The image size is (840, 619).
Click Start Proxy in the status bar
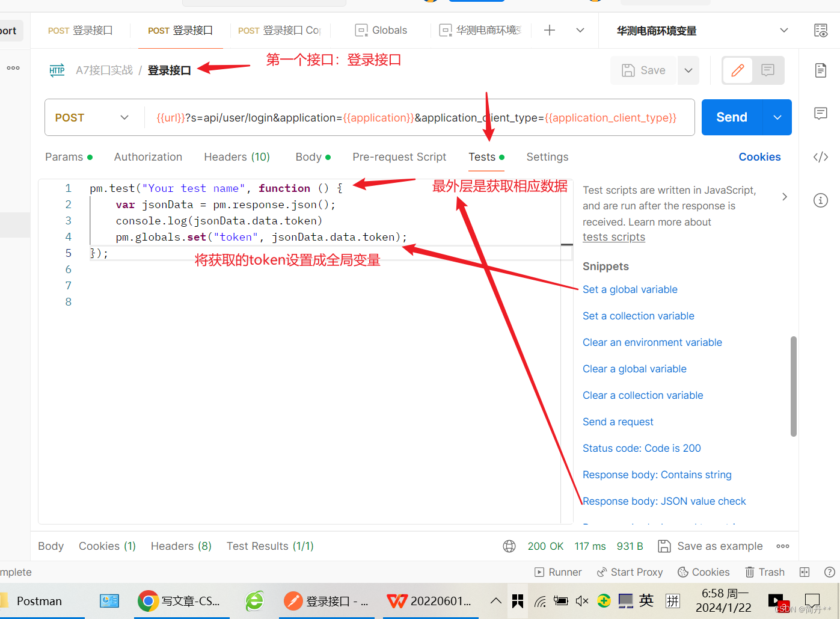pyautogui.click(x=630, y=572)
